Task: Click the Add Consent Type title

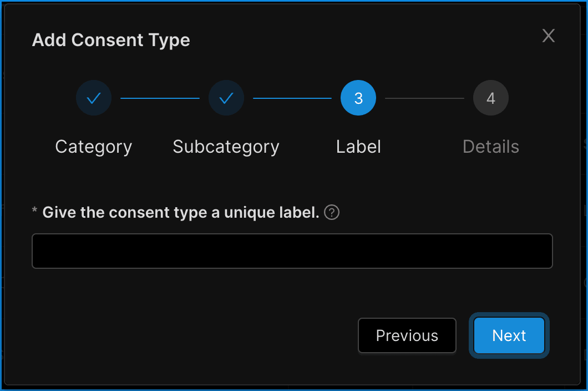Action: tap(111, 40)
